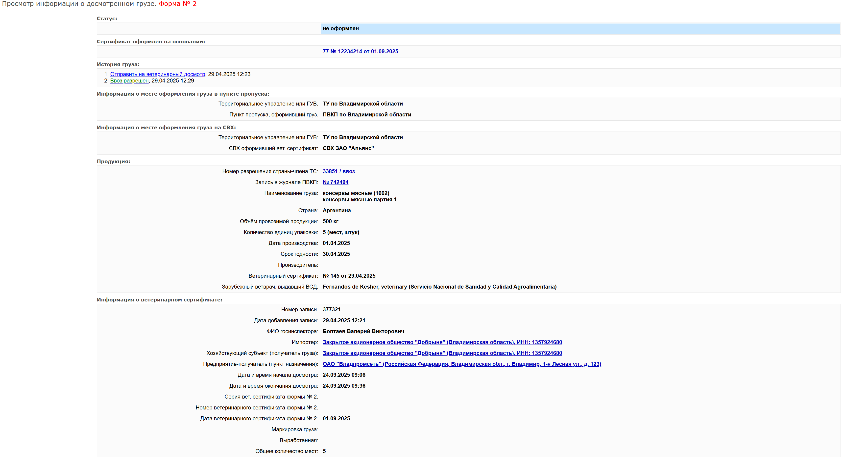Open the 'Ввоз разрешен' history entry
The height and width of the screenshot is (457, 868).
tap(129, 81)
